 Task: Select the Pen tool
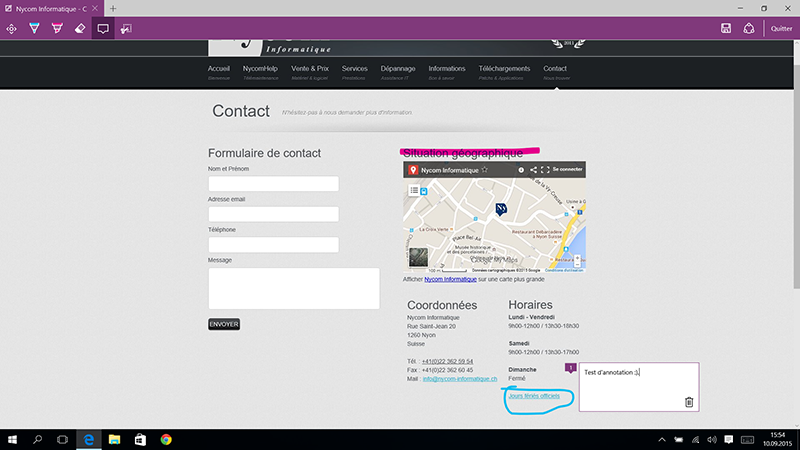click(x=34, y=29)
